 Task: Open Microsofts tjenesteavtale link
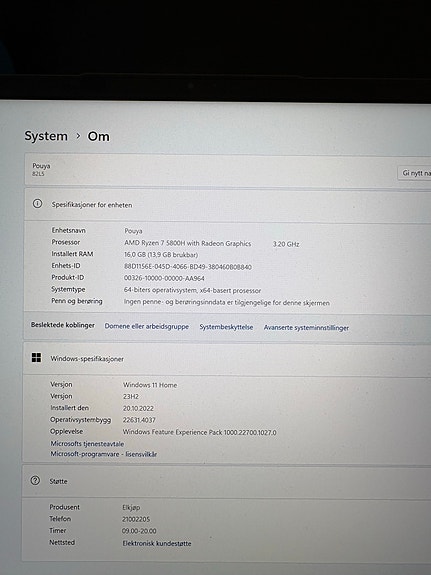(x=87, y=443)
